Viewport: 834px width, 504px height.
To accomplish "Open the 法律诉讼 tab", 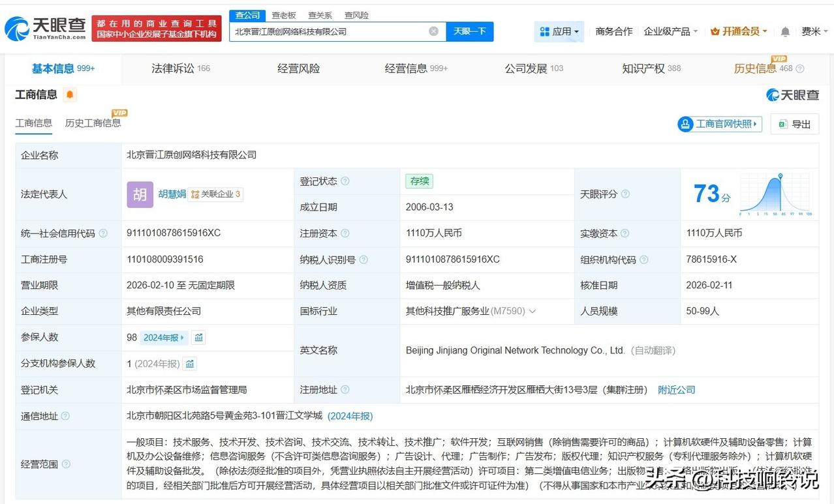I will (181, 68).
